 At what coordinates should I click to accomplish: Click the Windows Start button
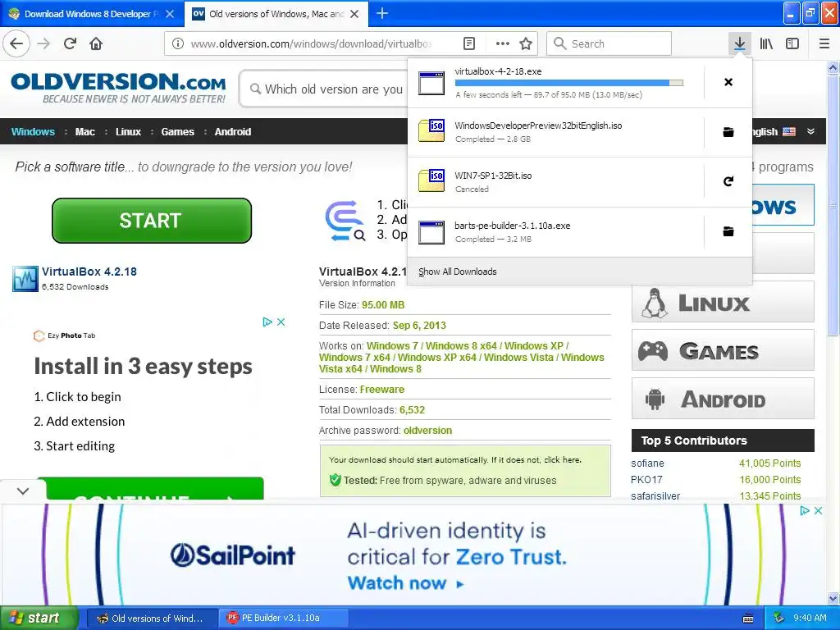(39, 618)
